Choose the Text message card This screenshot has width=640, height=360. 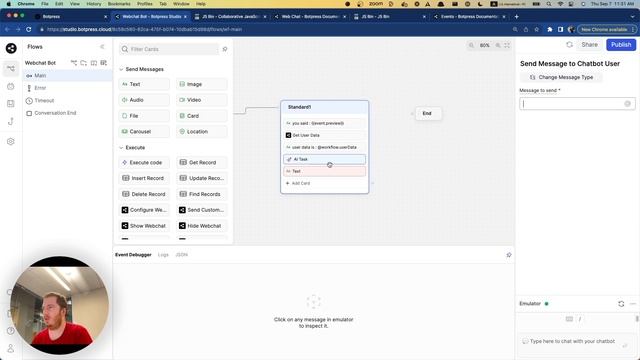144,84
